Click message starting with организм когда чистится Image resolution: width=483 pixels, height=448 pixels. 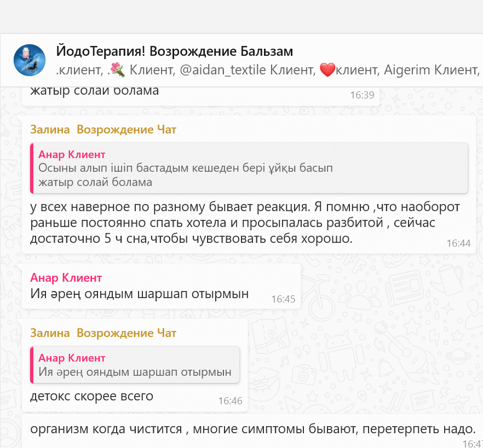252,429
